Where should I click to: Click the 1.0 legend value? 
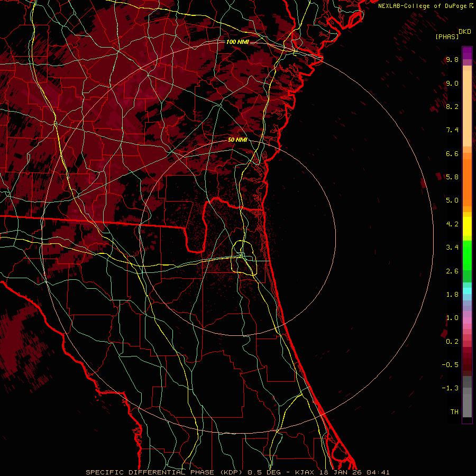[452, 318]
